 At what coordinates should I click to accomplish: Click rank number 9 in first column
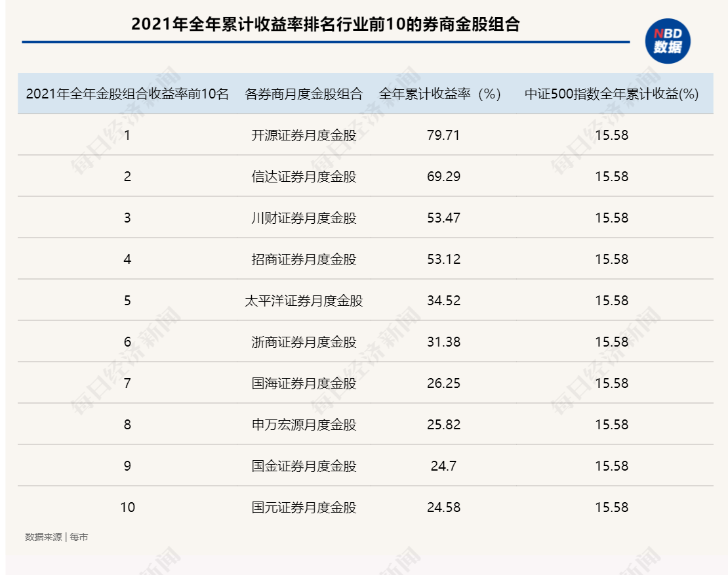click(x=127, y=466)
